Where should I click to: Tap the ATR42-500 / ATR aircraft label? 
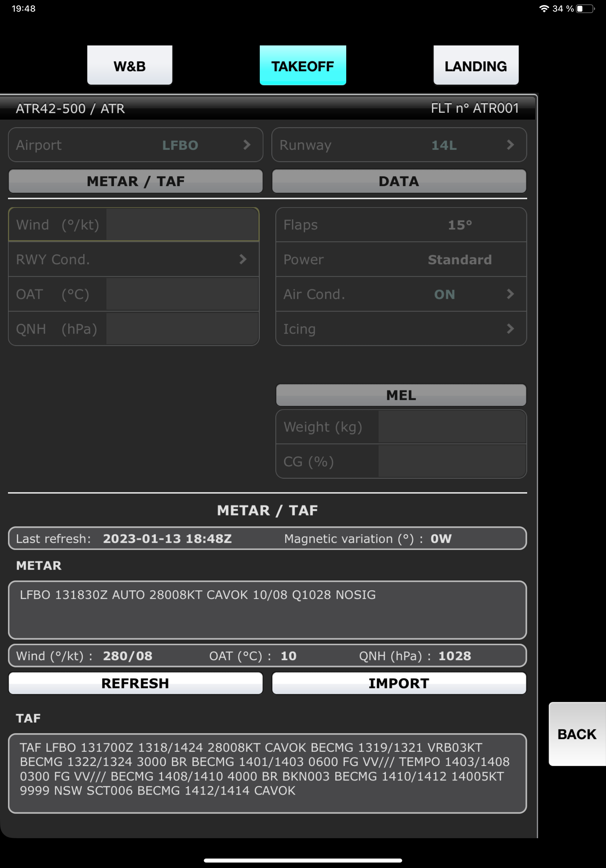70,108
